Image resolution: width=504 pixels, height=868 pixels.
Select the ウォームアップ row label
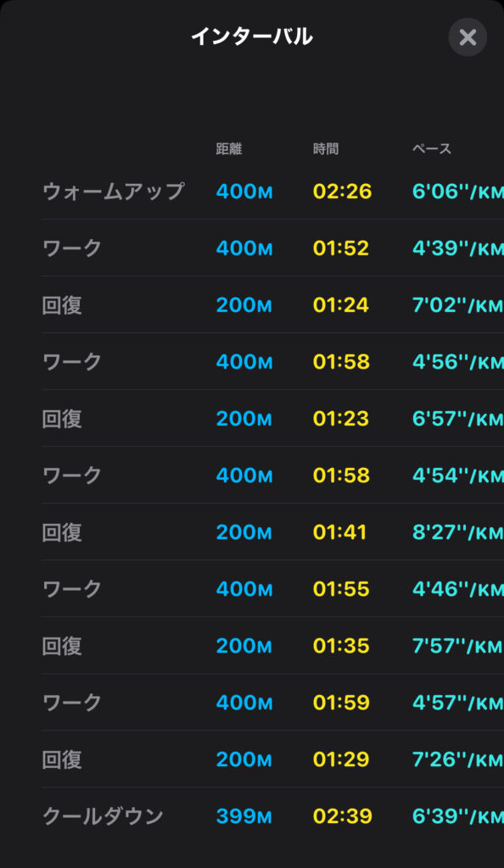tap(114, 191)
